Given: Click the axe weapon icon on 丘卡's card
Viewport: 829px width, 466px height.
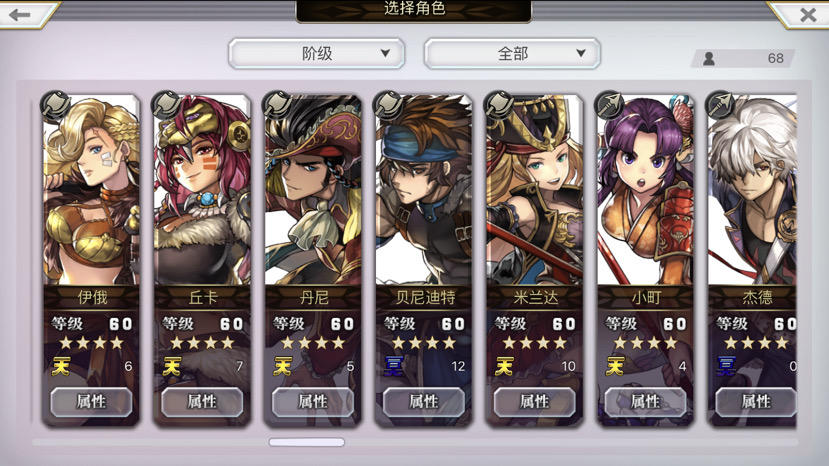Looking at the screenshot, I should [x=166, y=105].
